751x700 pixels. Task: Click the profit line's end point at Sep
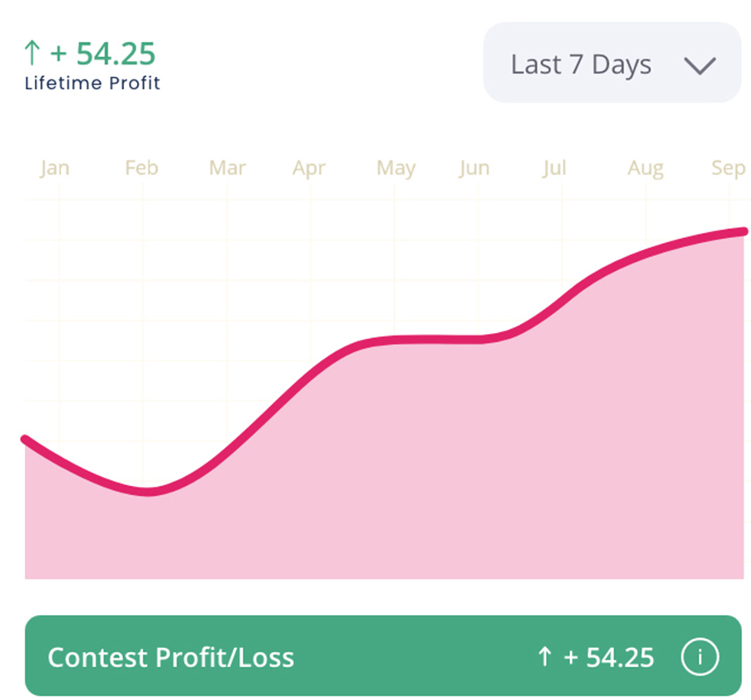[744, 231]
